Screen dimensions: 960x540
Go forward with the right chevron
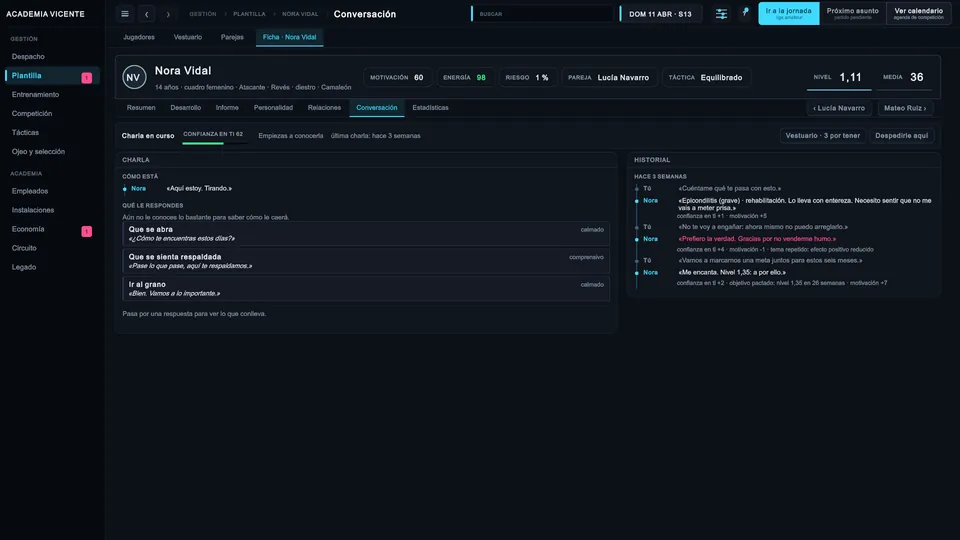pyautogui.click(x=168, y=14)
